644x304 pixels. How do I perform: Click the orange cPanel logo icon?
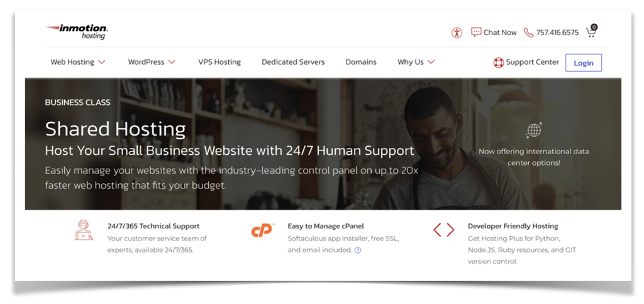click(262, 230)
